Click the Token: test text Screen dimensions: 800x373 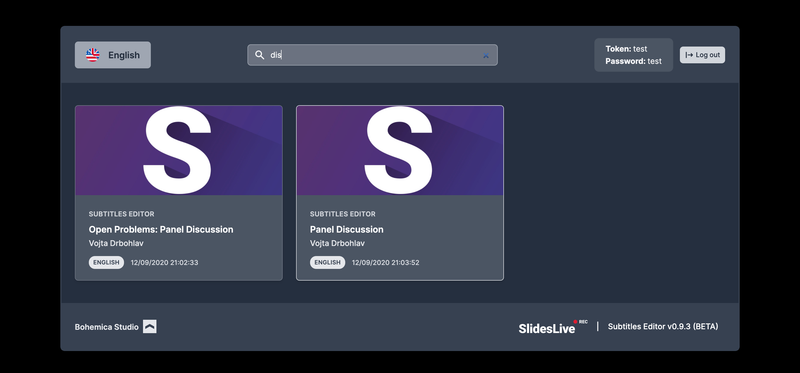626,49
